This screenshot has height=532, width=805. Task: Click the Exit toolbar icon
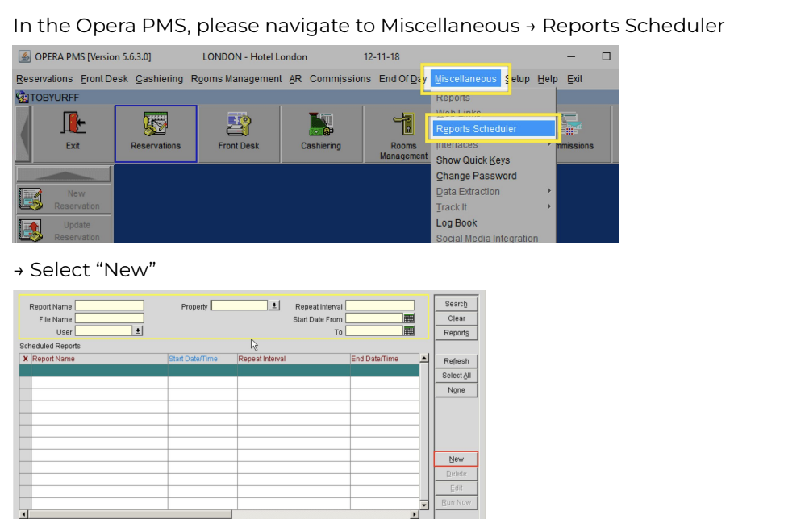(73, 133)
